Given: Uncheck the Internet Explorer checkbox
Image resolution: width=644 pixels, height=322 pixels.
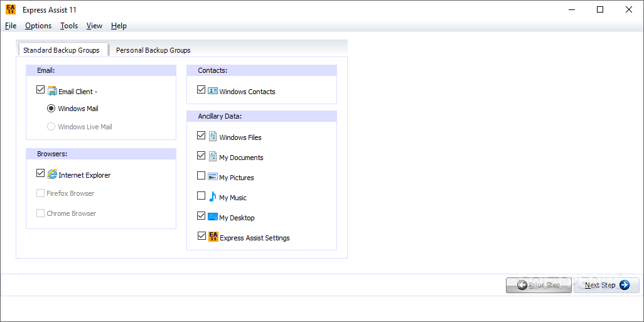Looking at the screenshot, I should [40, 173].
